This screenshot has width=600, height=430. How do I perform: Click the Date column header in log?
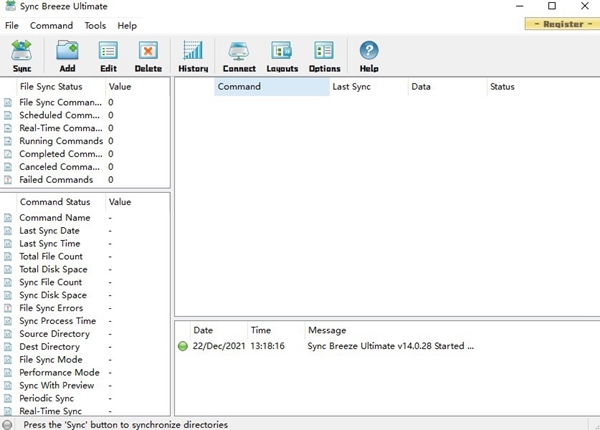[x=218, y=330]
